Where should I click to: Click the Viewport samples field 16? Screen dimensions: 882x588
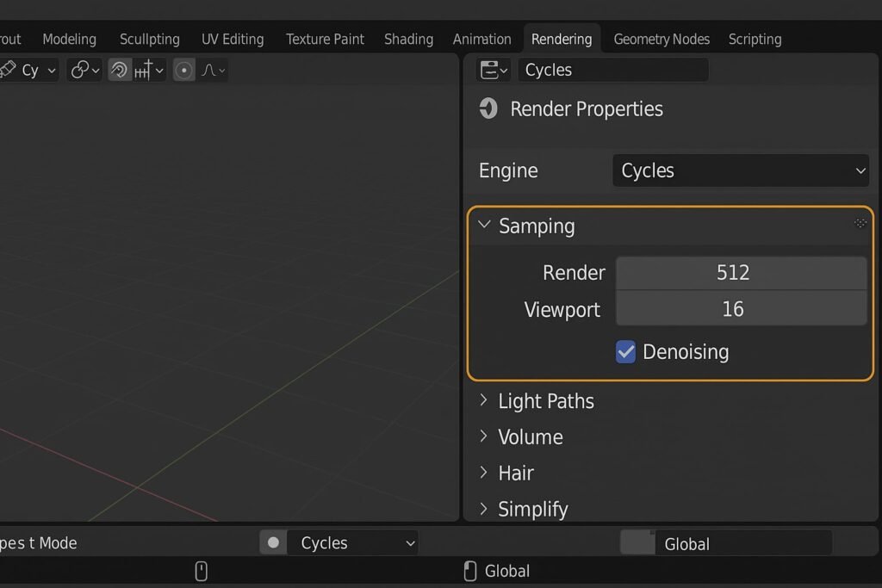click(742, 308)
